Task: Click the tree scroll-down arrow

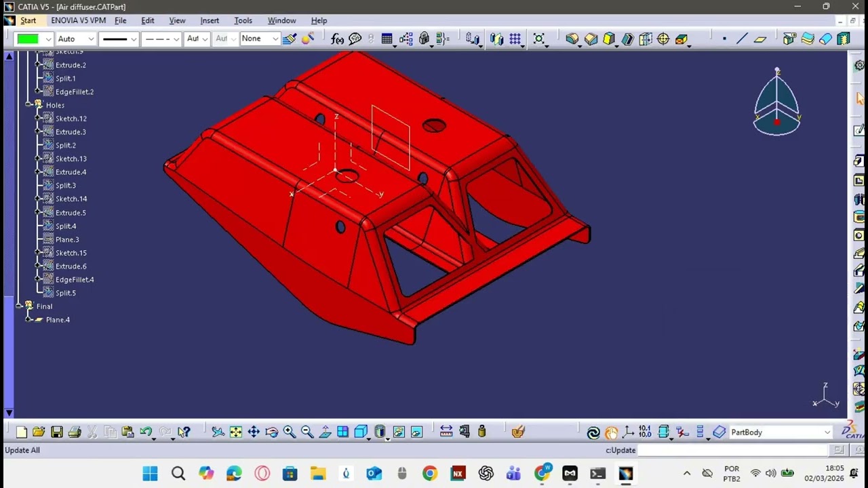Action: click(9, 413)
